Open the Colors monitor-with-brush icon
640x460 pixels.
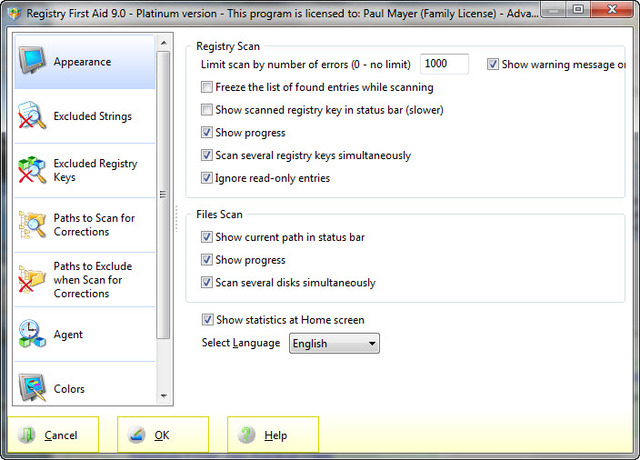click(32, 387)
